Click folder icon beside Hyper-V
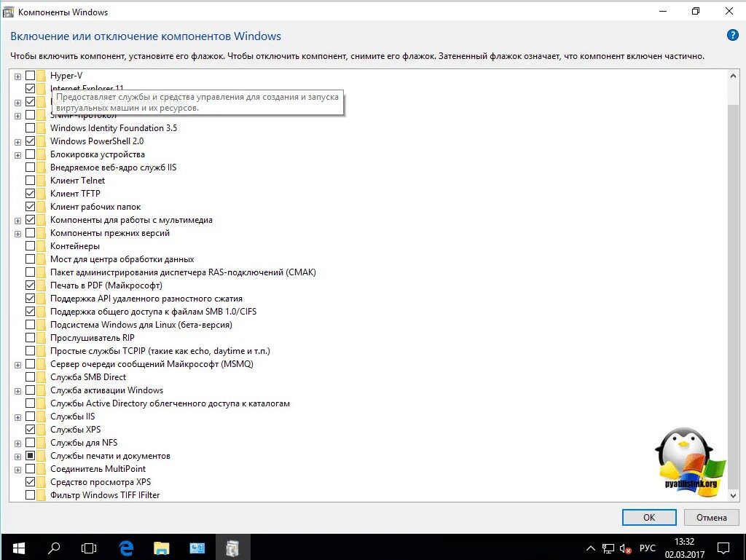This screenshot has width=746, height=560. [41, 76]
